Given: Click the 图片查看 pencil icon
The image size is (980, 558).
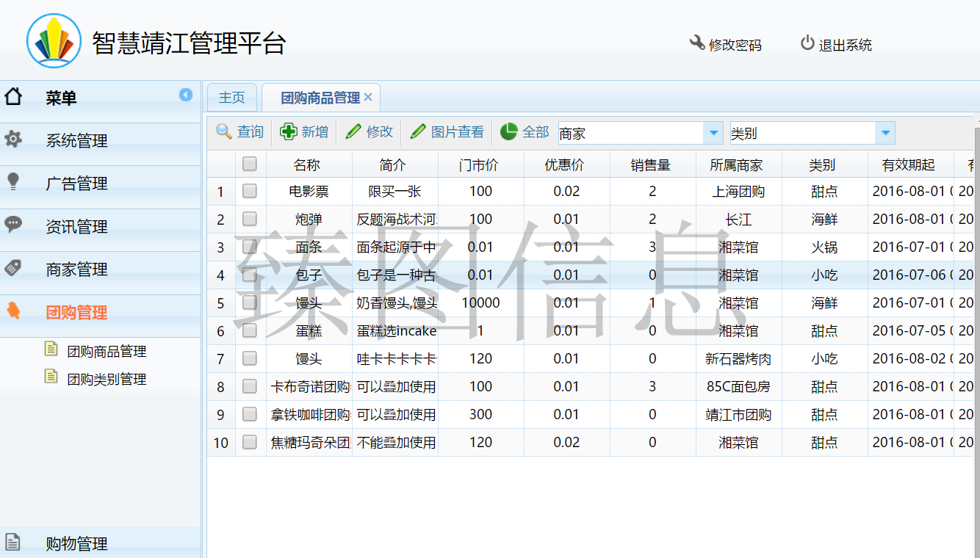Looking at the screenshot, I should click(418, 131).
